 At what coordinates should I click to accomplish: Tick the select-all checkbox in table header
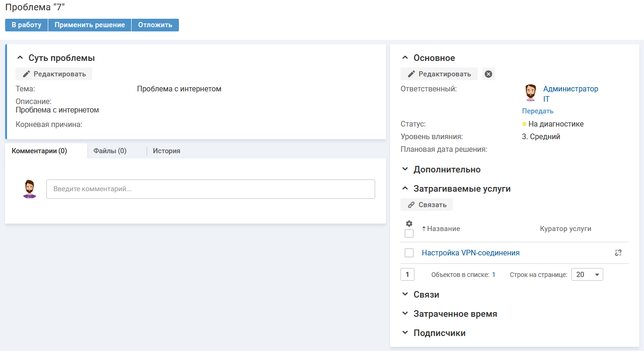pyautogui.click(x=409, y=233)
